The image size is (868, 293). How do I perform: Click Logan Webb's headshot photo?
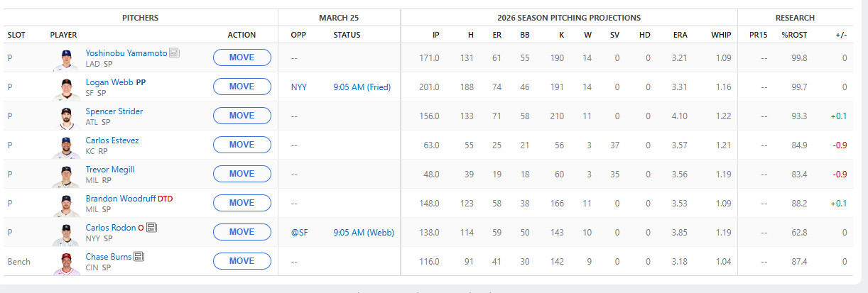[67, 87]
